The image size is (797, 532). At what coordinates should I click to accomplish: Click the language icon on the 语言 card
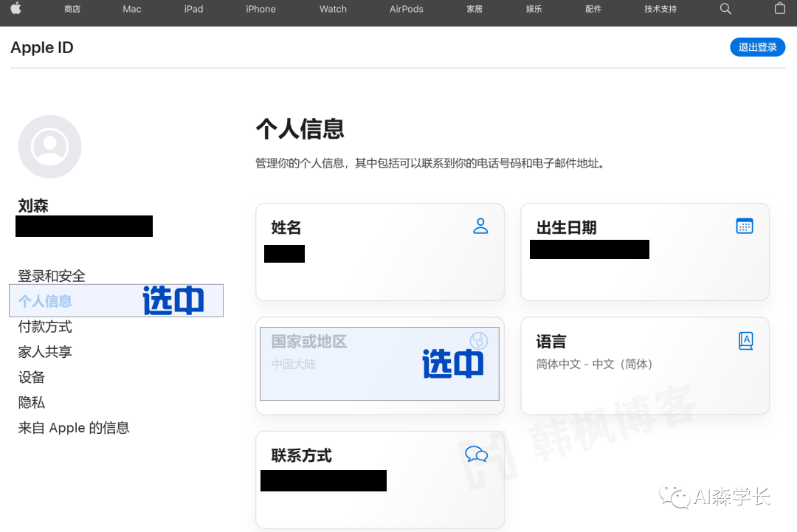[745, 341]
